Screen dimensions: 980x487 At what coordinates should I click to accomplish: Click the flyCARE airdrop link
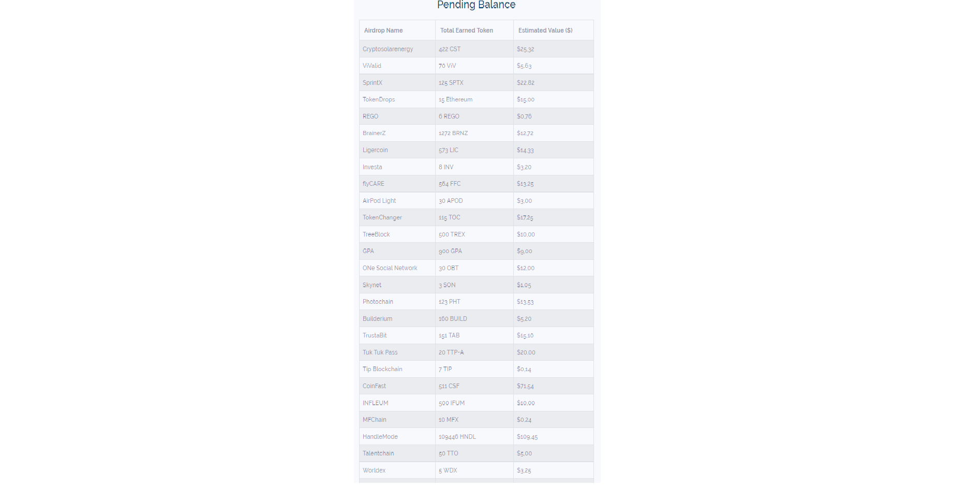(x=373, y=184)
